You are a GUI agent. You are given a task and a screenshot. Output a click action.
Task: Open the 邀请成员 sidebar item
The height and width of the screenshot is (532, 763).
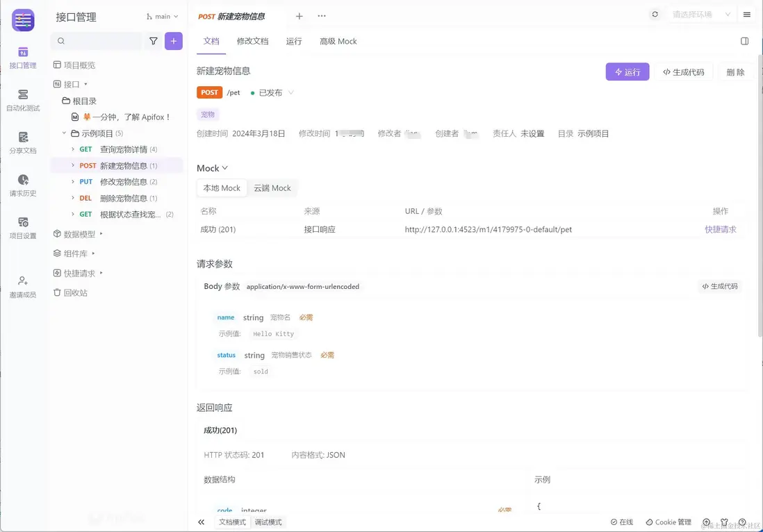click(x=23, y=288)
